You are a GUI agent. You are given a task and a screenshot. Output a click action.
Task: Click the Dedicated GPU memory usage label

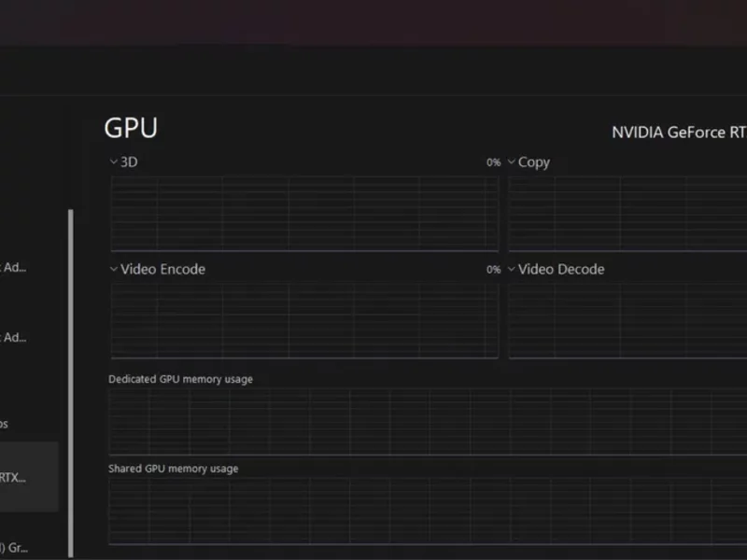click(x=180, y=379)
